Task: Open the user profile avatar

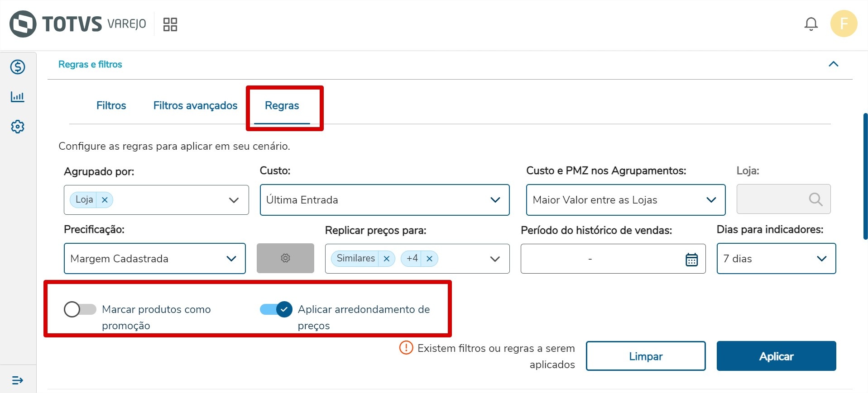Action: (x=843, y=24)
